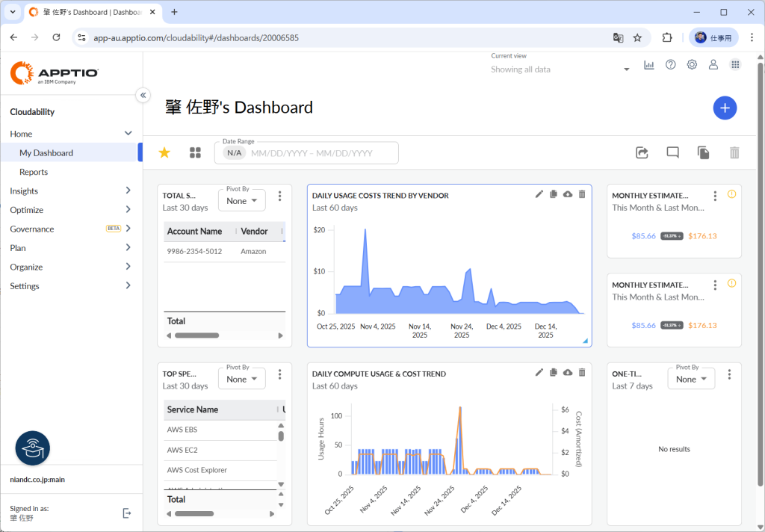This screenshot has height=532, width=765.
Task: Sort by Account Name column header
Action: 194,232
